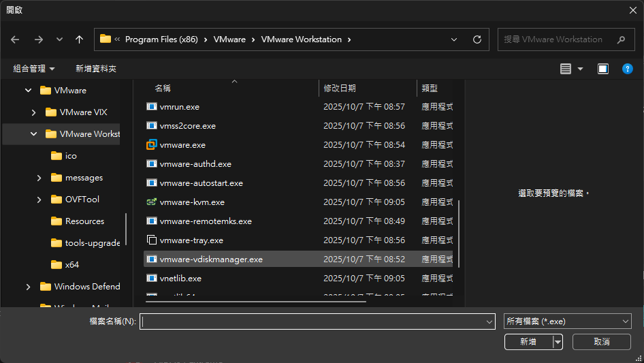Go up one folder level
This screenshot has width=644, height=363.
(79, 40)
